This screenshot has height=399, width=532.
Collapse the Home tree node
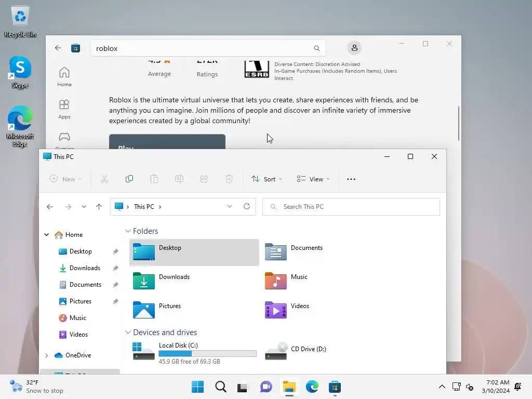[x=46, y=234]
